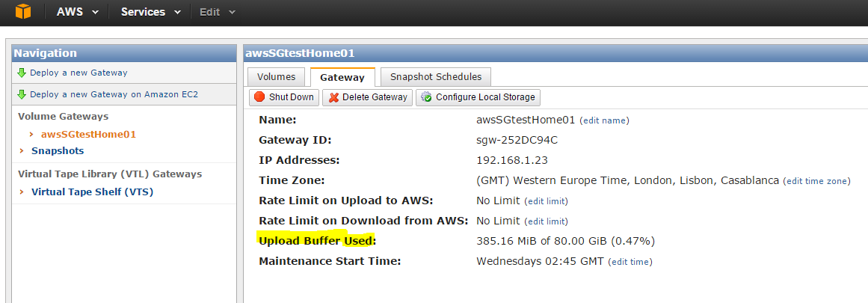The image size is (868, 303).
Task: Edit the upload rate limit link
Action: click(x=546, y=201)
